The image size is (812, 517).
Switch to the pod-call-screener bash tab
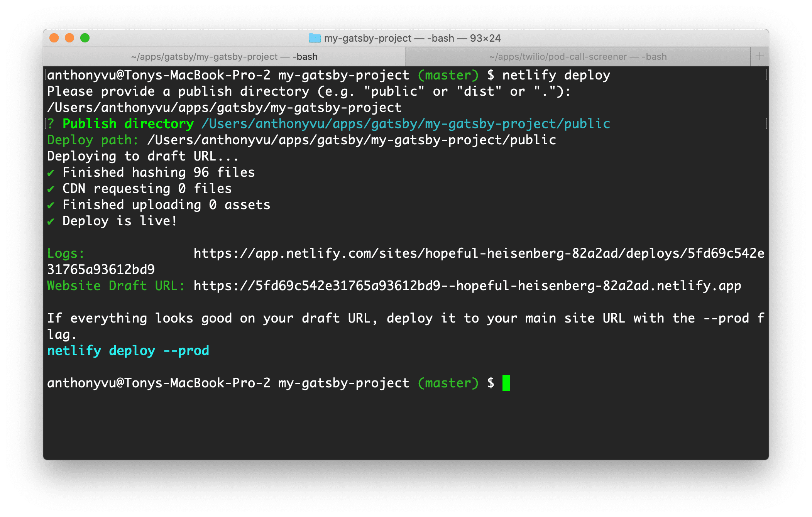click(x=578, y=57)
